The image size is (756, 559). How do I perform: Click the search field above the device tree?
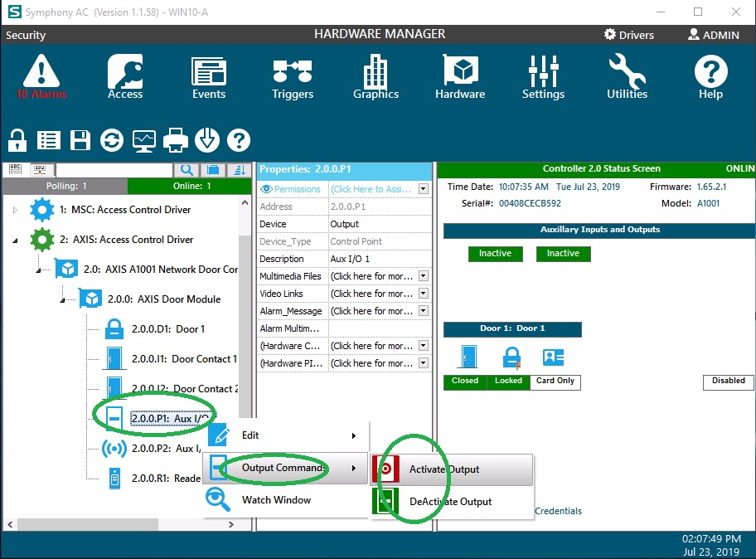click(114, 170)
